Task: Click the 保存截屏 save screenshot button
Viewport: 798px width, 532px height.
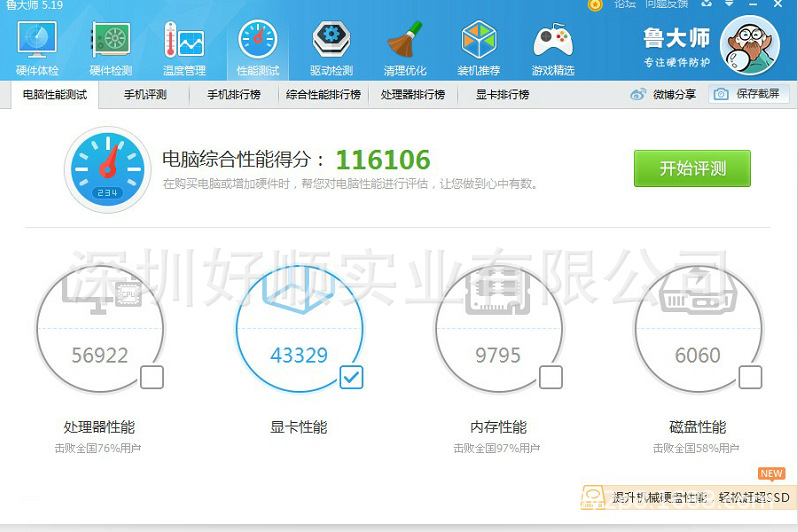Action: pyautogui.click(x=749, y=94)
